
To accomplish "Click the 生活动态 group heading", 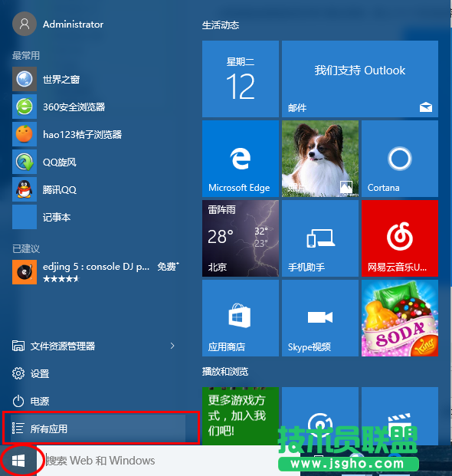I will pos(221,25).
